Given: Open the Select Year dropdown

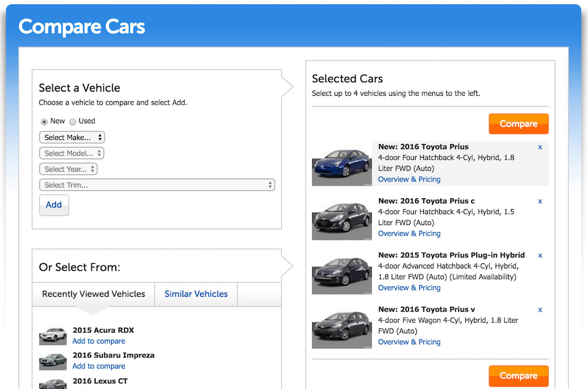Looking at the screenshot, I should tap(68, 169).
